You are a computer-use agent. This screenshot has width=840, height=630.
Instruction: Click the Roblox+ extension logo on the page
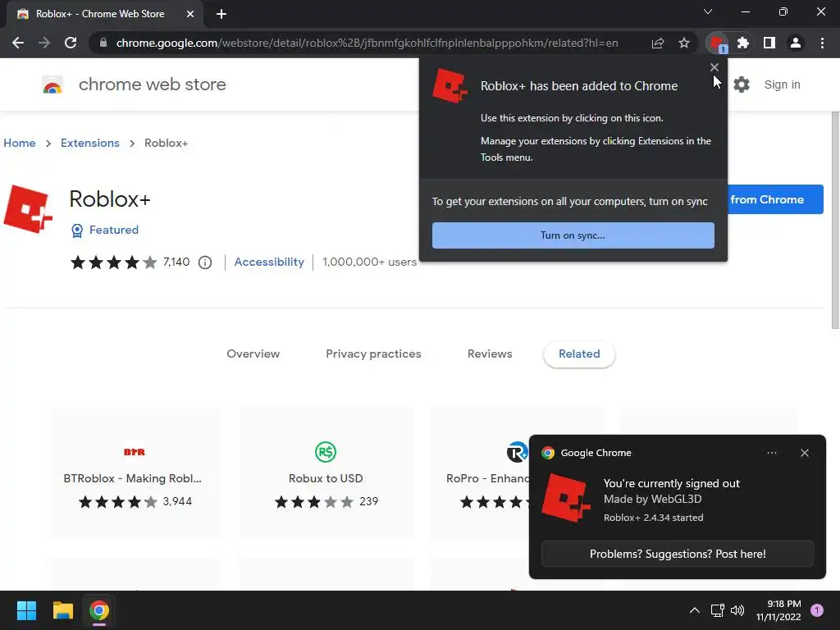pyautogui.click(x=28, y=209)
